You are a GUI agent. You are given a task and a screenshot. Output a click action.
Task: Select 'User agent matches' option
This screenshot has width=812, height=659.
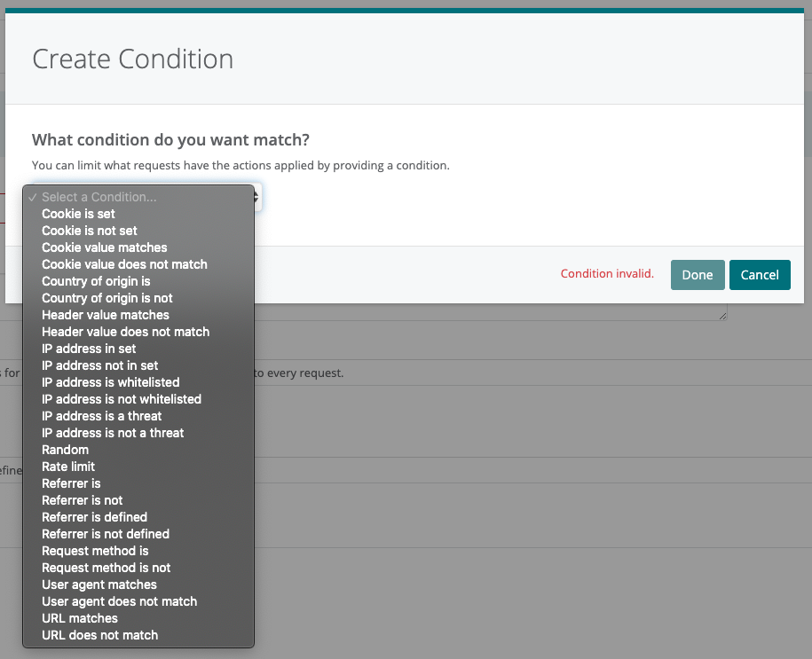[99, 584]
